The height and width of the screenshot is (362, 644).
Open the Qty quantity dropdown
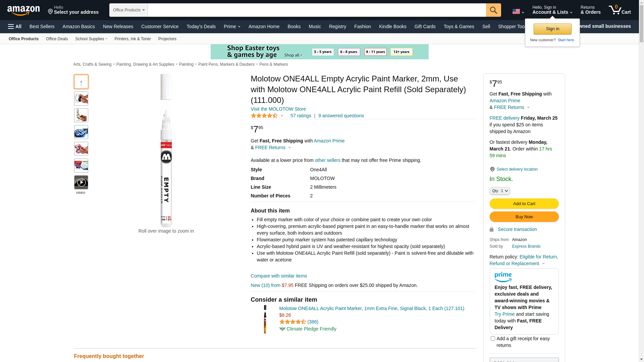click(x=500, y=191)
